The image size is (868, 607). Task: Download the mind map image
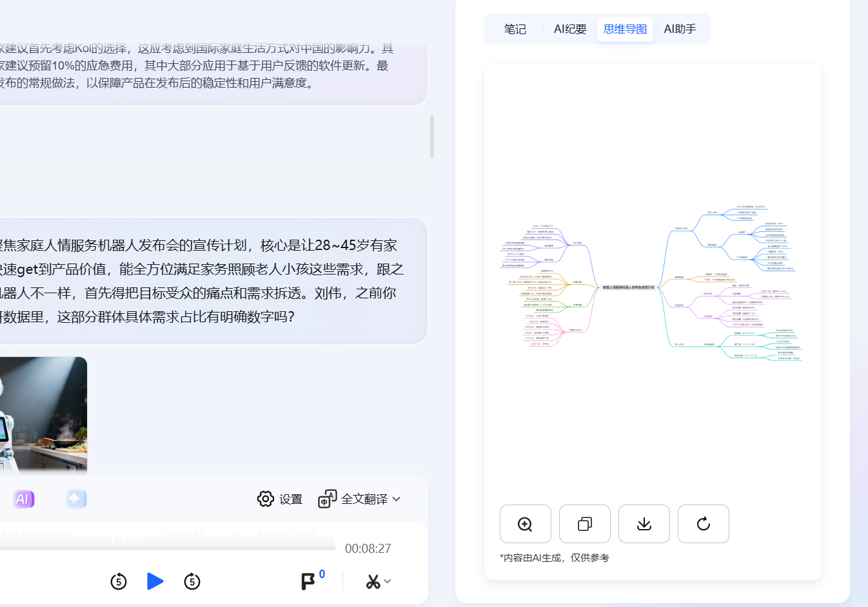click(x=644, y=524)
